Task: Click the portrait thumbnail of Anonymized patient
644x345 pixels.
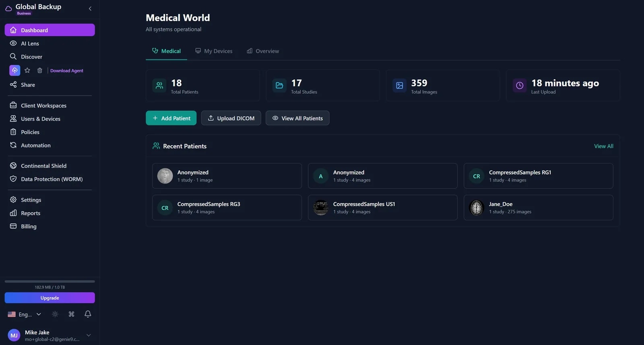Action: tap(165, 176)
